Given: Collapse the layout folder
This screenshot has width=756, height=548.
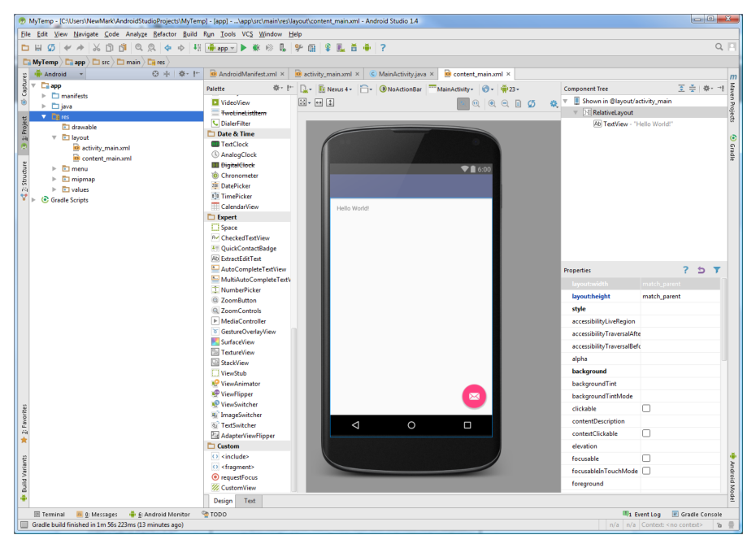Looking at the screenshot, I should [54, 137].
